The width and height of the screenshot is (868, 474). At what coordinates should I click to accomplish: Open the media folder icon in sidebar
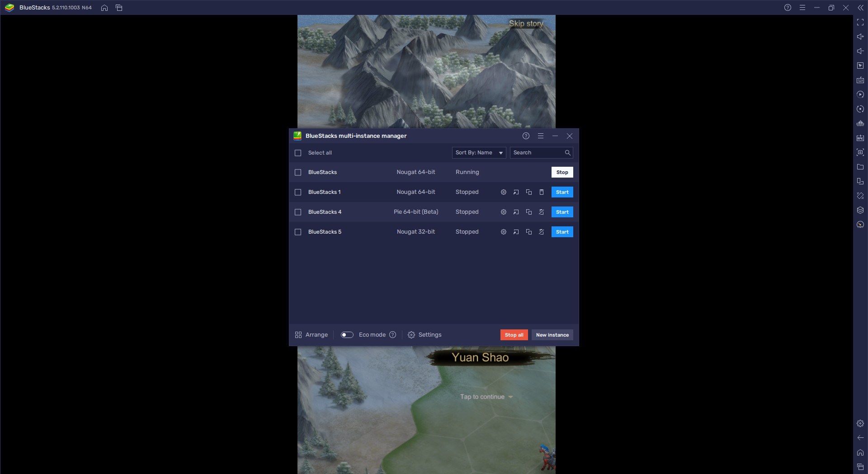point(860,167)
